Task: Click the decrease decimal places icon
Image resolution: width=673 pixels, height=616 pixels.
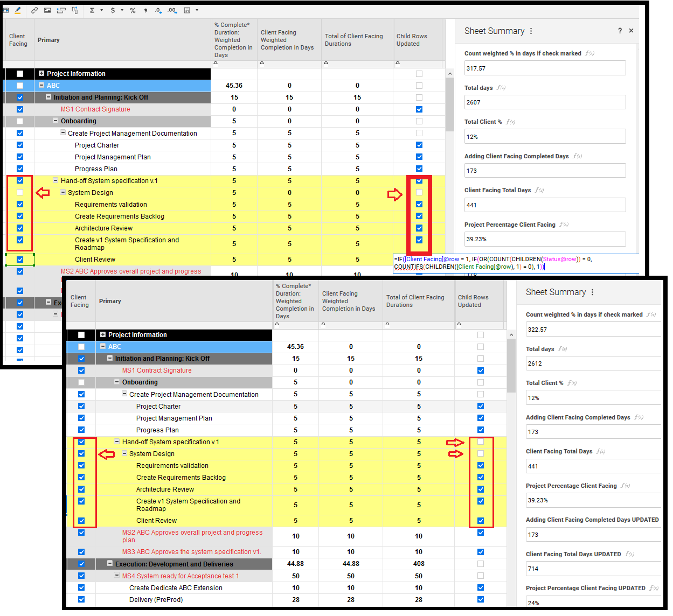Action: (x=158, y=10)
